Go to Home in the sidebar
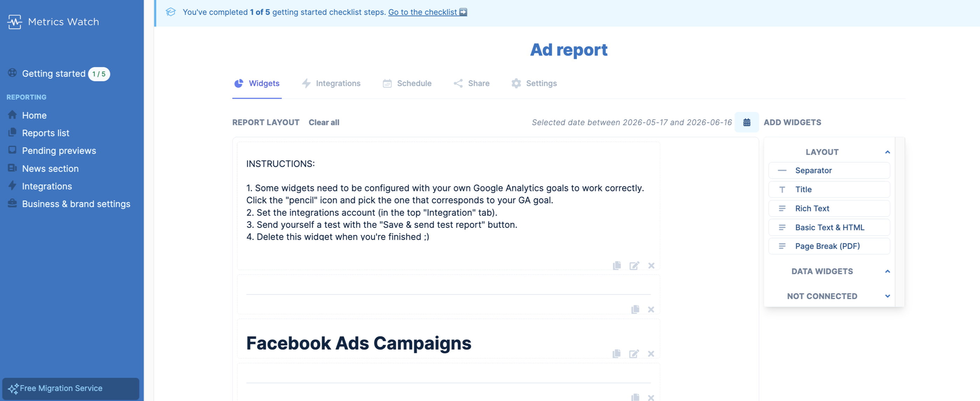Viewport: 980px width, 401px height. pos(34,115)
